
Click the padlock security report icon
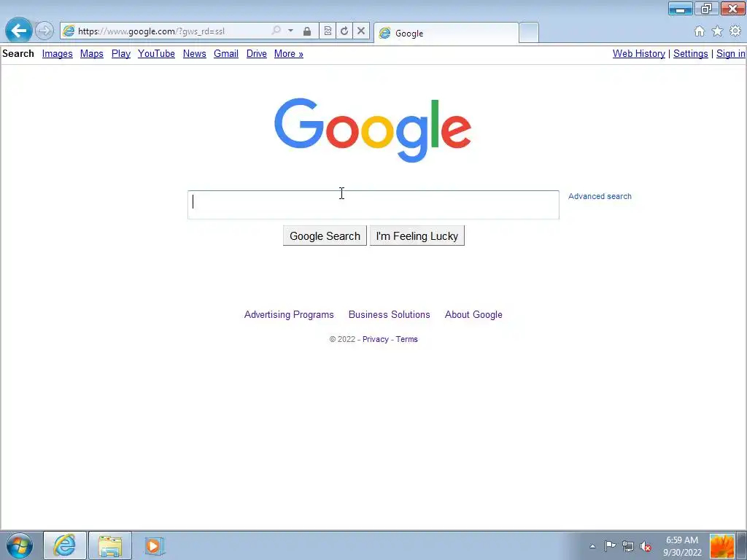(x=307, y=31)
